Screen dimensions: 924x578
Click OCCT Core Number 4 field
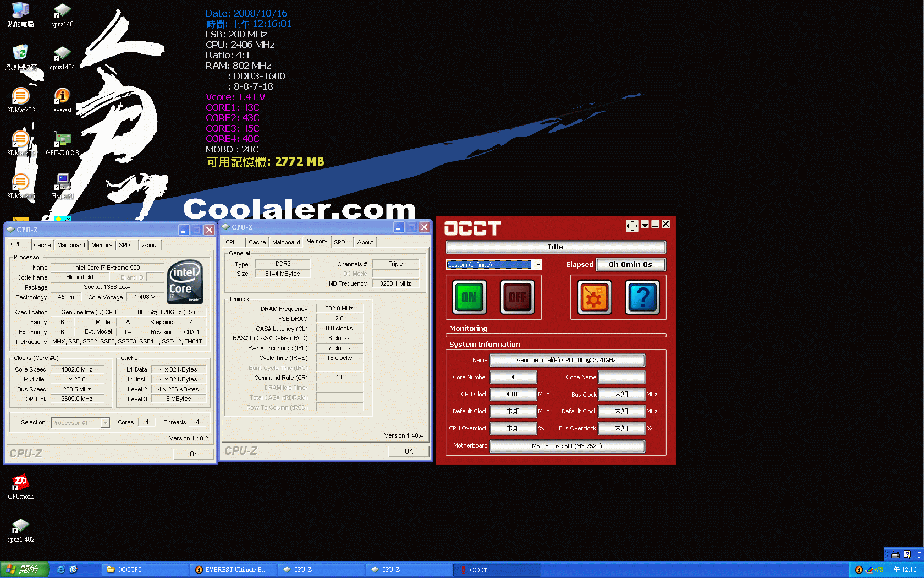(513, 377)
